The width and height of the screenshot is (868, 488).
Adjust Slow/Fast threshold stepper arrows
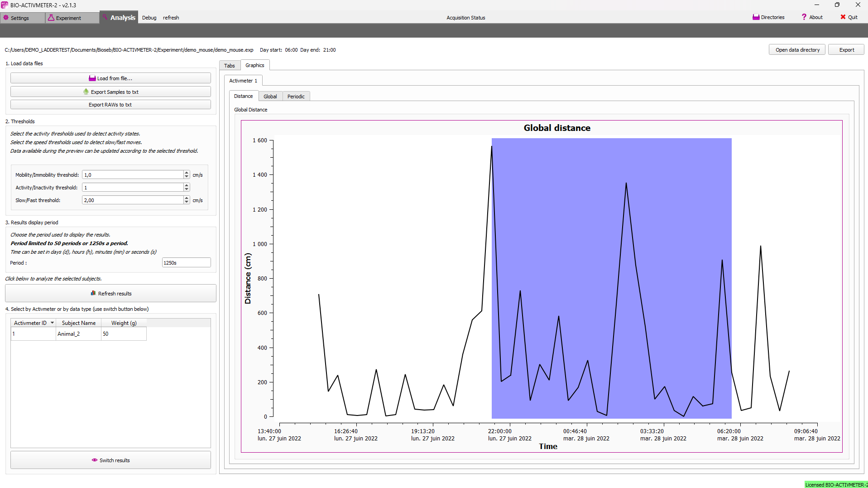pos(187,200)
